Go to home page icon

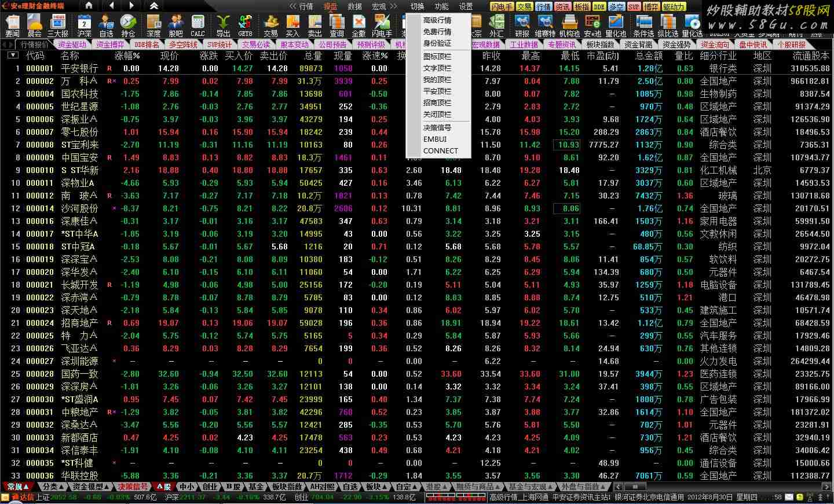point(89,6)
